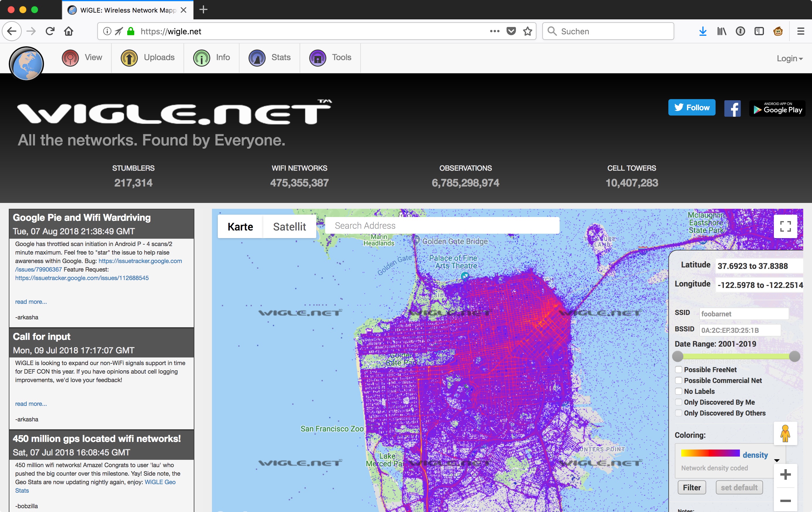Open the WiGLE Geo Stats link
The image size is (812, 512).
point(160,482)
